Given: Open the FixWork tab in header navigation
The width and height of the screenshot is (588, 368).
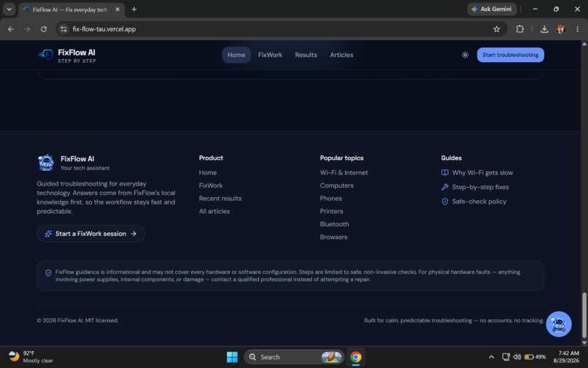Looking at the screenshot, I should [270, 55].
